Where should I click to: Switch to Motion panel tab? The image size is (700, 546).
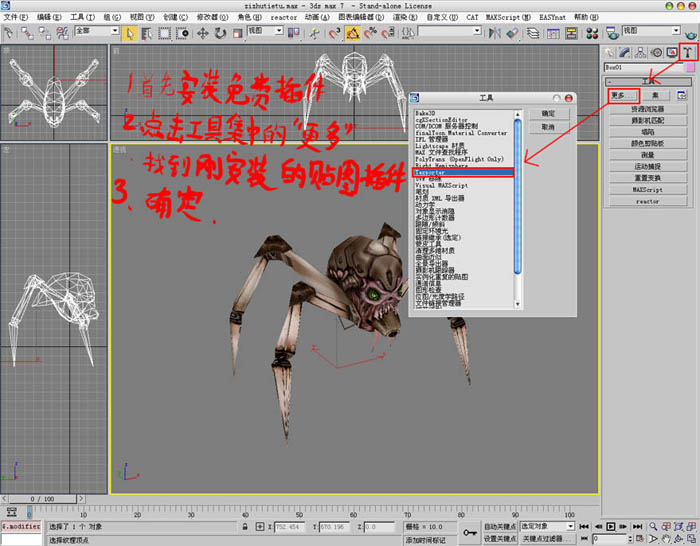[656, 53]
